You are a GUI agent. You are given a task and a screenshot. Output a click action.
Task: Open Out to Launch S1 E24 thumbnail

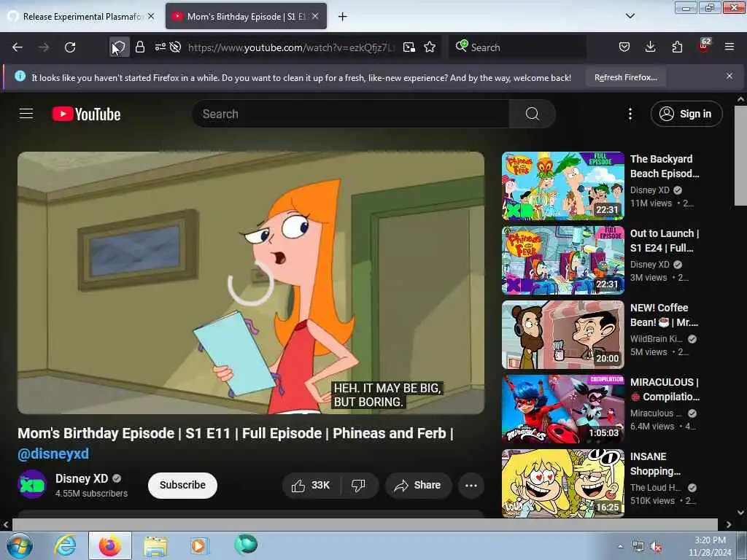coord(562,260)
